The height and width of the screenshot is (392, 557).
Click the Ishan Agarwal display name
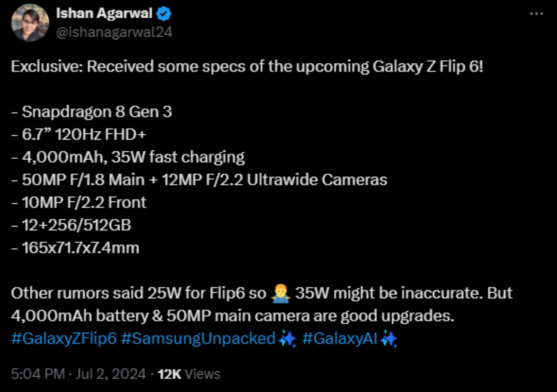104,13
